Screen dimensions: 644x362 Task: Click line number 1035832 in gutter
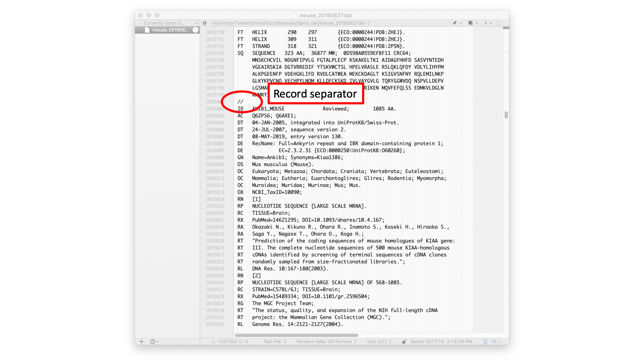215,324
